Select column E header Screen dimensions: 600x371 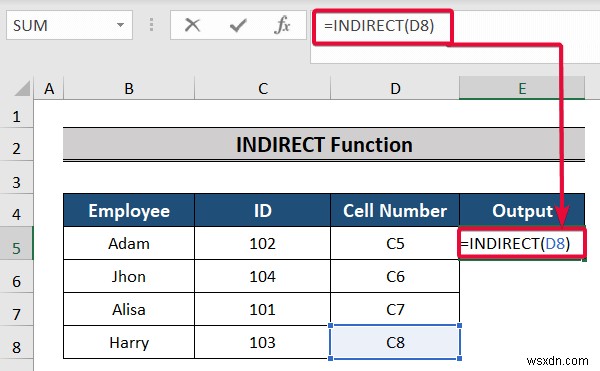(522, 88)
